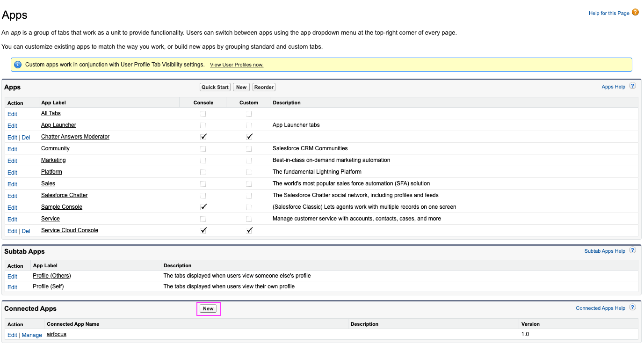Click The fundamental Lightning Platform description
Viewport: 644px width, 352px height.
coord(317,172)
